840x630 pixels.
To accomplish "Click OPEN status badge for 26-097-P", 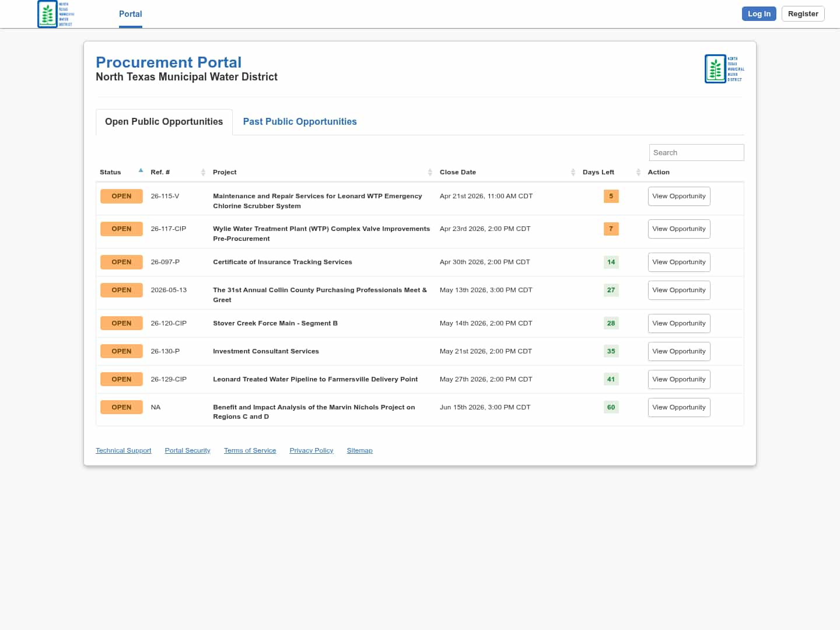I will (121, 262).
